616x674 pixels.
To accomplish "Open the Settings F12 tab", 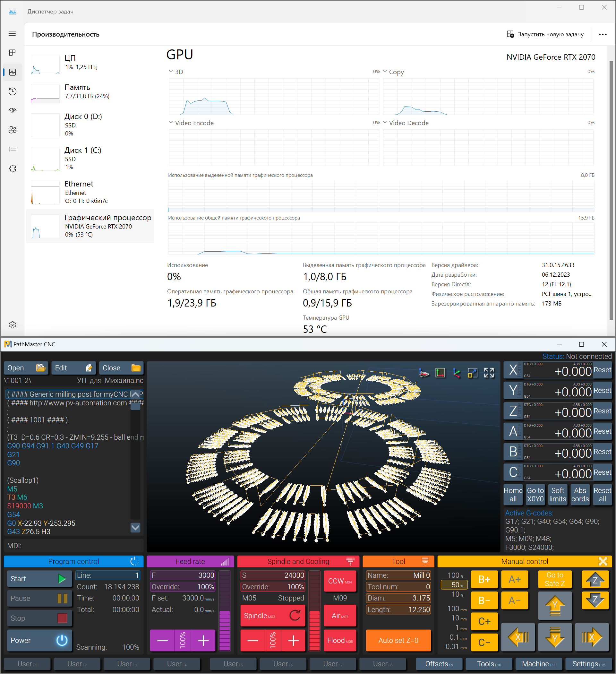I will [588, 664].
